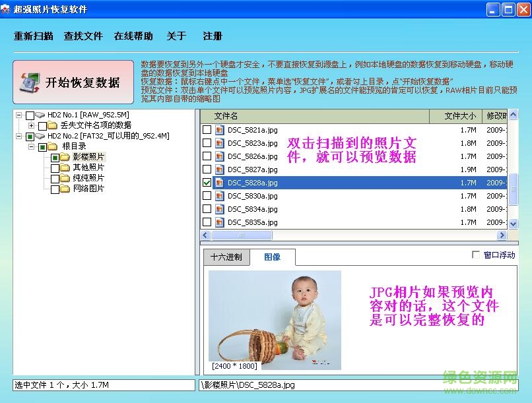Click the photo icon beside DSC_5830a.jpg
Viewport: 532px width, 403px height.
(x=220, y=196)
